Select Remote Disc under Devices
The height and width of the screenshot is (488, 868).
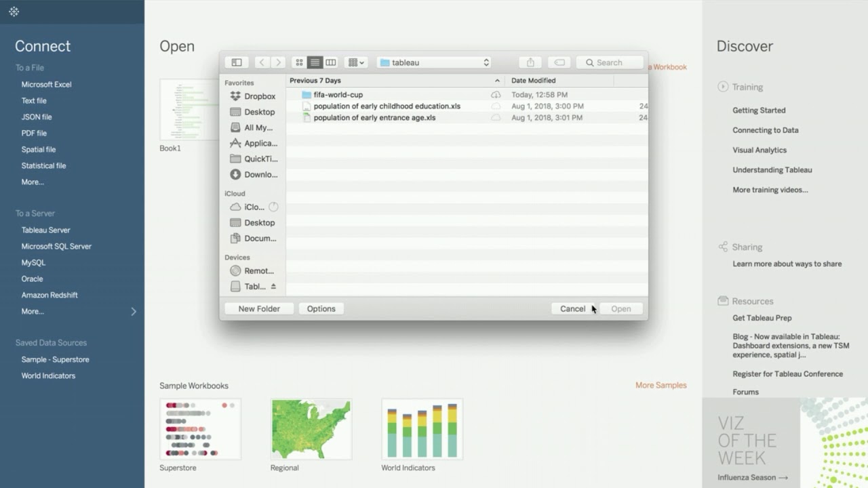[x=252, y=270]
